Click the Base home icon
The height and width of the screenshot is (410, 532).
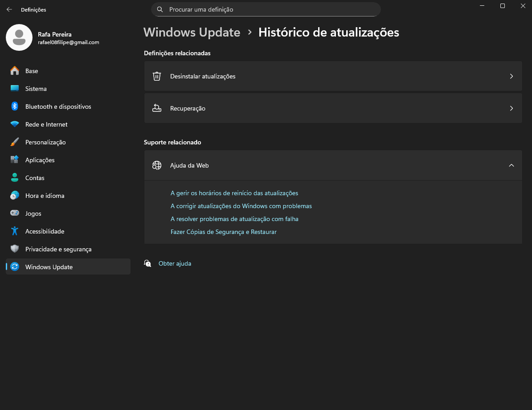(x=15, y=70)
